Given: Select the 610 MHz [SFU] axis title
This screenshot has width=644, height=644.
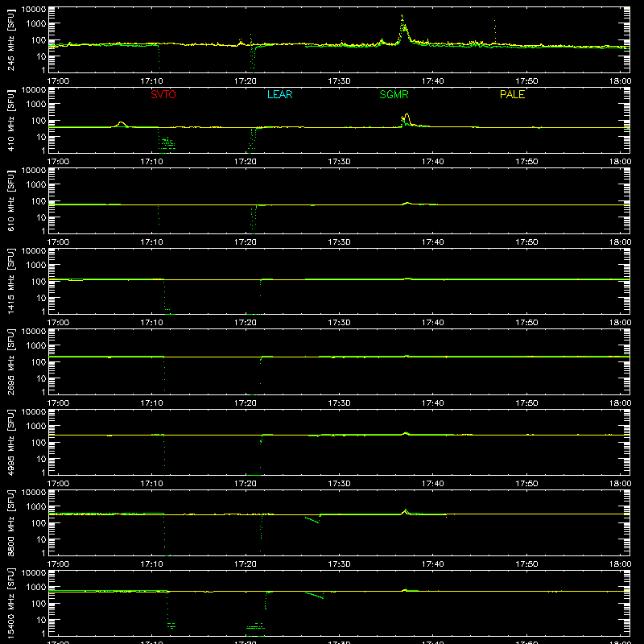Looking at the screenshot, I should tap(11, 200).
